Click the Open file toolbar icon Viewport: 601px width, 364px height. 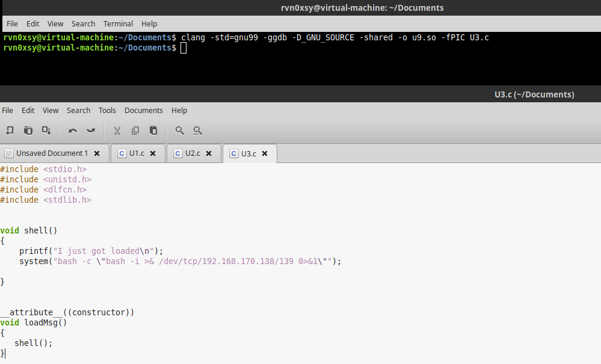coord(28,131)
